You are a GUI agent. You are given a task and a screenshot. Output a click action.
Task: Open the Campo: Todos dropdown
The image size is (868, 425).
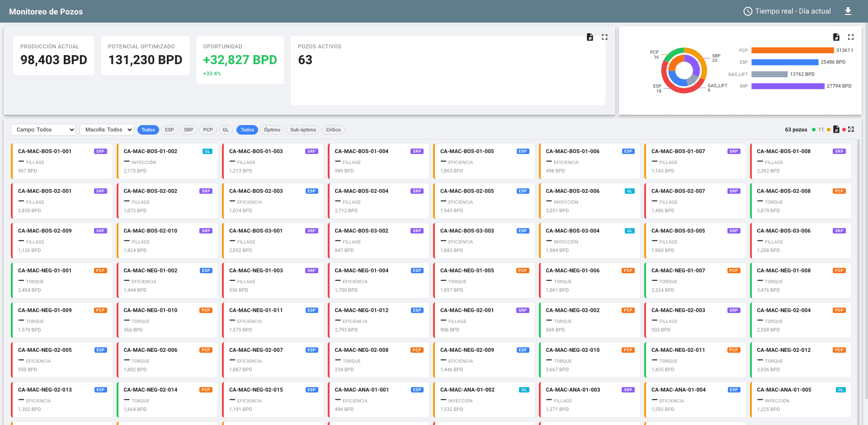point(43,130)
